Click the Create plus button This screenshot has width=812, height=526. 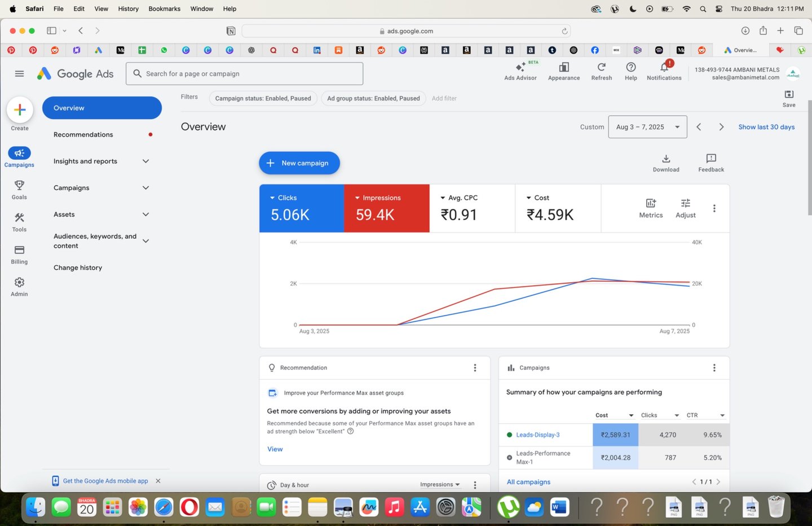click(20, 109)
